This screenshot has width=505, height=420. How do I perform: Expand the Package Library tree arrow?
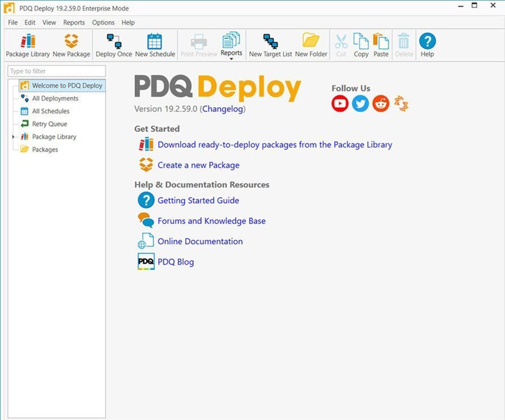point(13,137)
